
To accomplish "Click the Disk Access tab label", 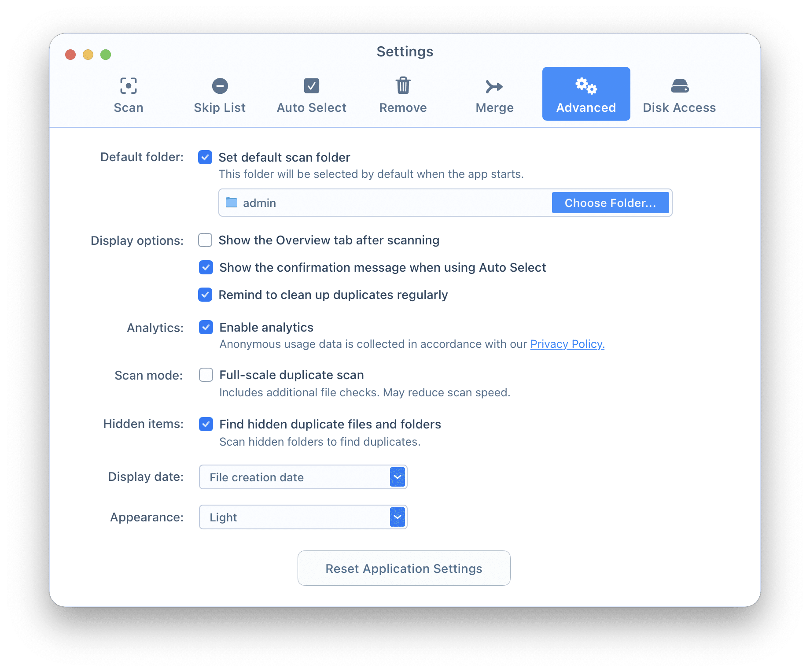I will [679, 108].
